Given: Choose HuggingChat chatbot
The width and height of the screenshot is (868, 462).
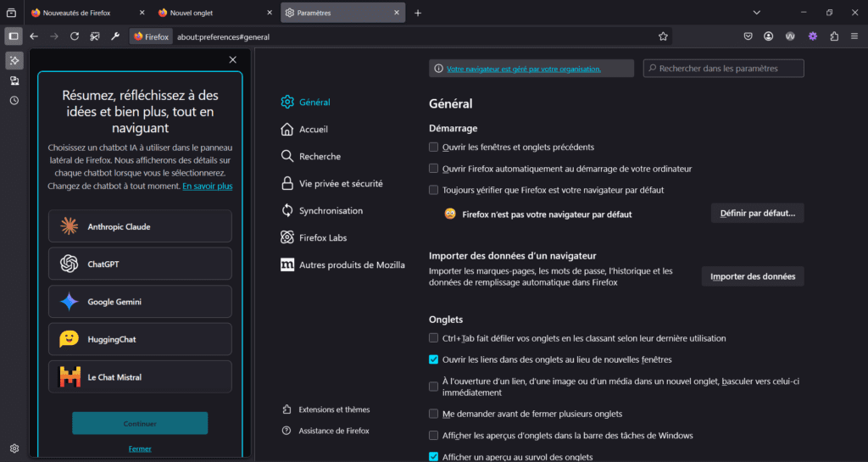Looking at the screenshot, I should click(140, 339).
